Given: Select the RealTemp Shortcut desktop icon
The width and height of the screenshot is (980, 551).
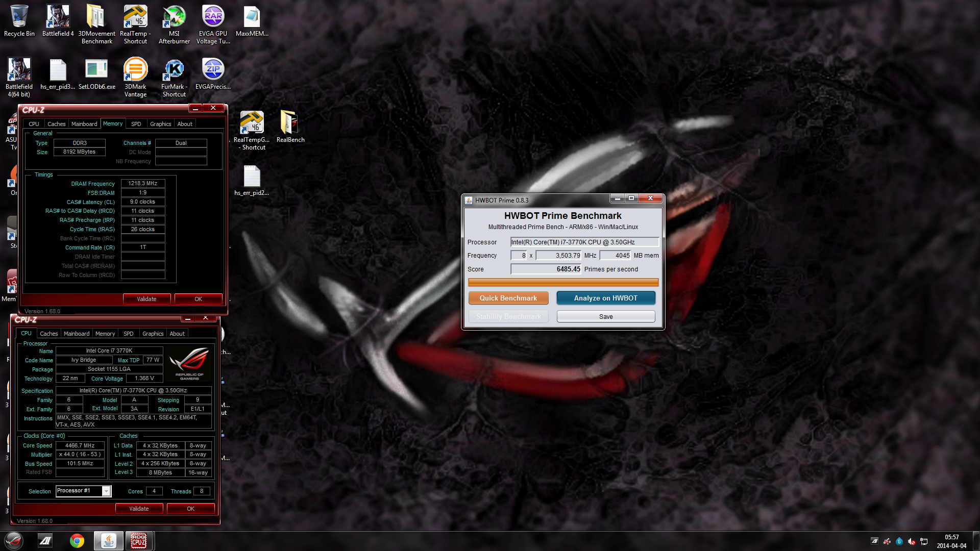Looking at the screenshot, I should pyautogui.click(x=135, y=24).
